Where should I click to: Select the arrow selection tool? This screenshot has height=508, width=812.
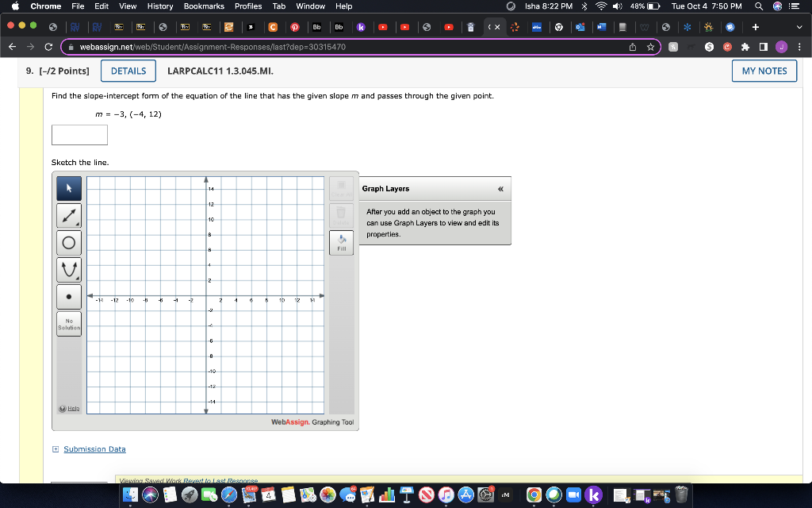point(68,189)
